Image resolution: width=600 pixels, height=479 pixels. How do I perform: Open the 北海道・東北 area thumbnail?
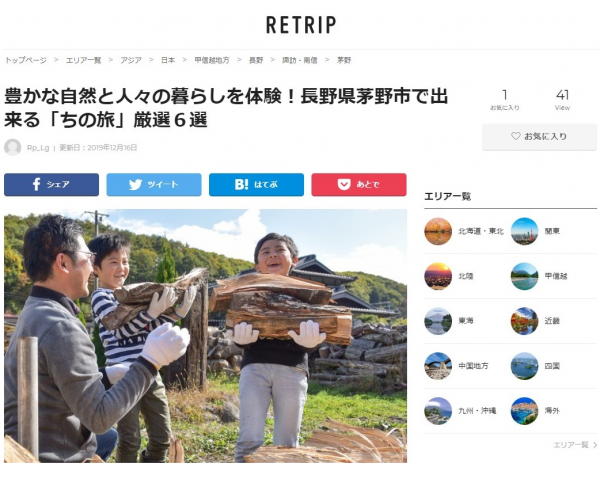[438, 231]
